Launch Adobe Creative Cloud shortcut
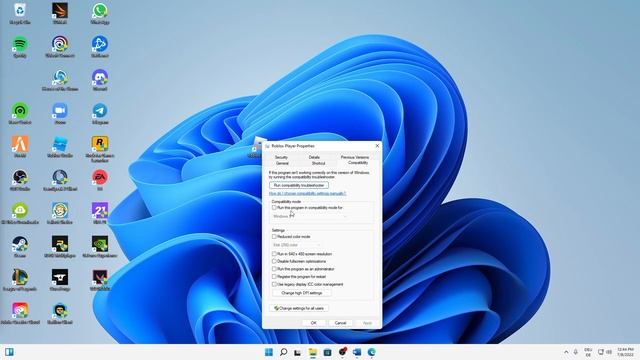This screenshot has width=640, height=360. point(20,311)
